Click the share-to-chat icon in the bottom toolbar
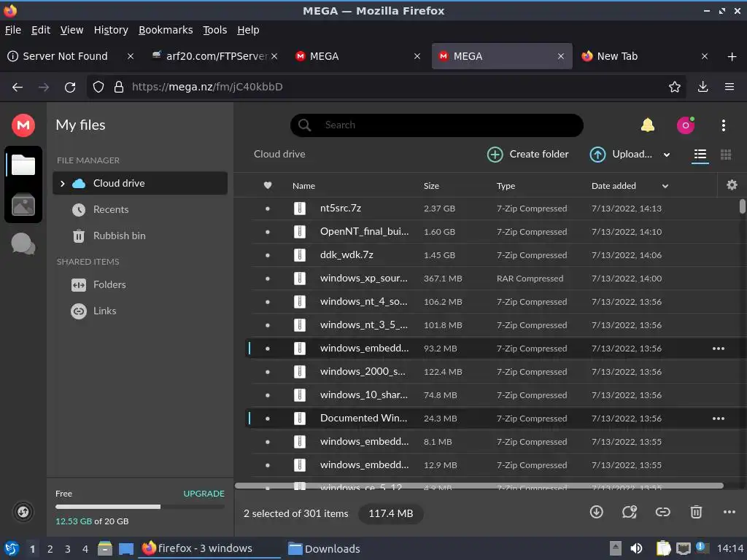This screenshot has height=560, width=747. pyautogui.click(x=630, y=512)
